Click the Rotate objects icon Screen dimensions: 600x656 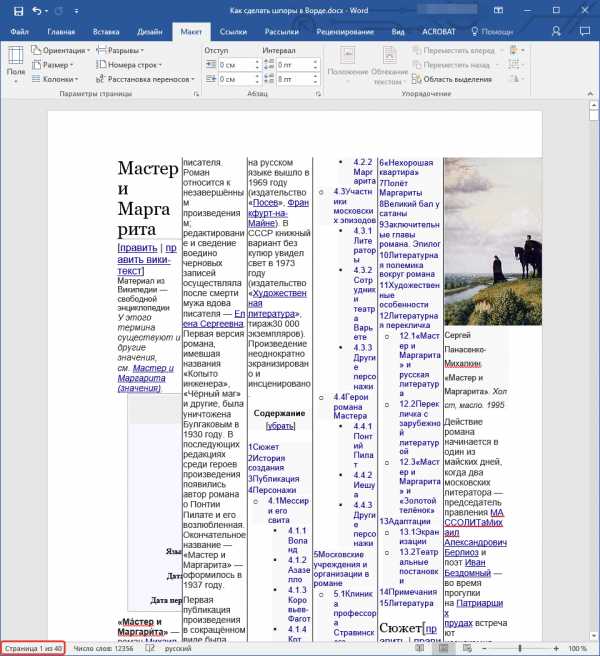click(515, 79)
